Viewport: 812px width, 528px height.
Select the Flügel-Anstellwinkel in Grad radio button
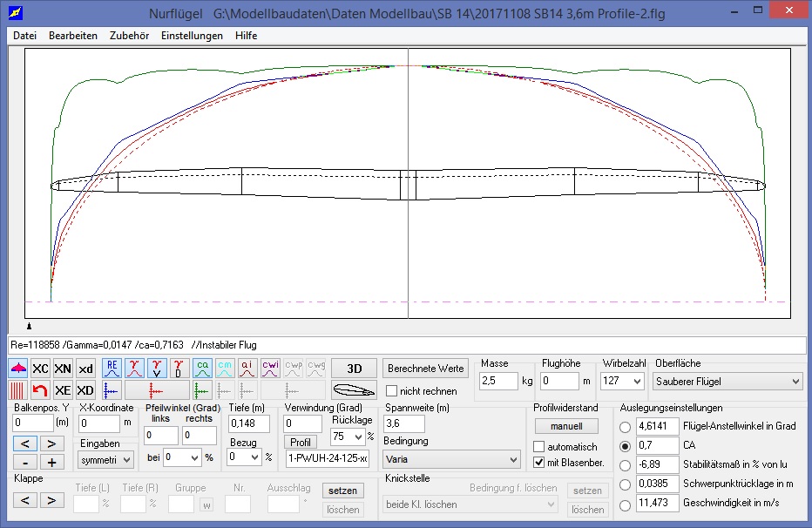pyautogui.click(x=625, y=427)
